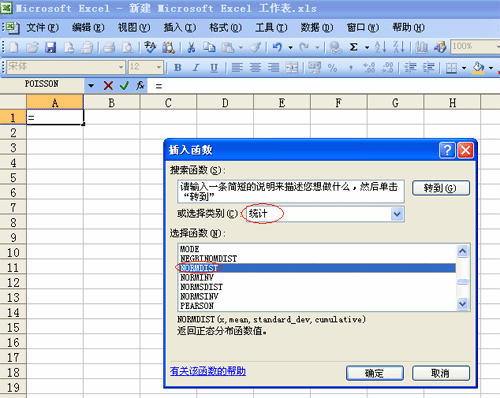Open the 视图 menu

click(x=134, y=28)
